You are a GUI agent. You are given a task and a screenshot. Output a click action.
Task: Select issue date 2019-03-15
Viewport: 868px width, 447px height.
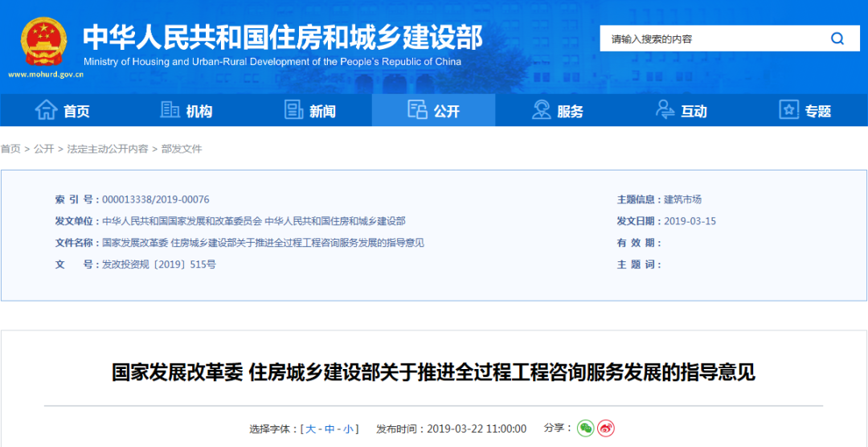point(690,221)
